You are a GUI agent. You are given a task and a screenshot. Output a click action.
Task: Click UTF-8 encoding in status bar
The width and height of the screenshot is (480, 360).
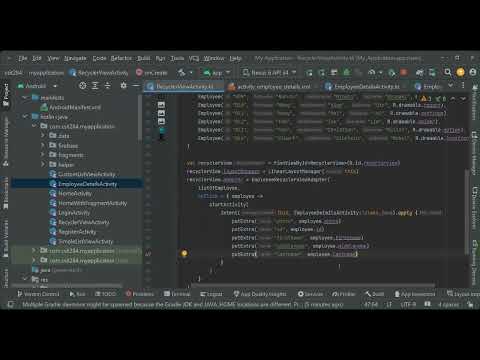point(408,304)
